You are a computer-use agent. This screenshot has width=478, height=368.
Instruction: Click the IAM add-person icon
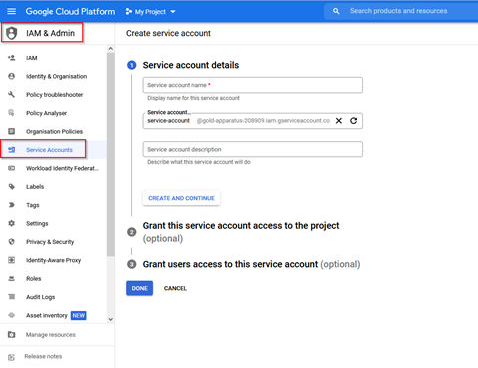12,58
